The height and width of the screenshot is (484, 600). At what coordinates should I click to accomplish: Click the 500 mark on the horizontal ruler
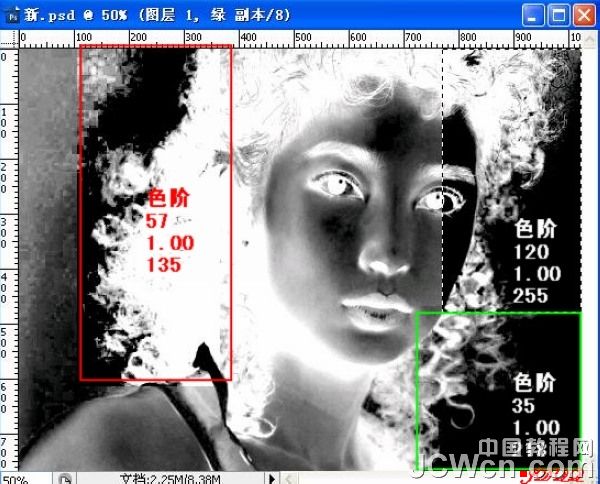click(303, 37)
